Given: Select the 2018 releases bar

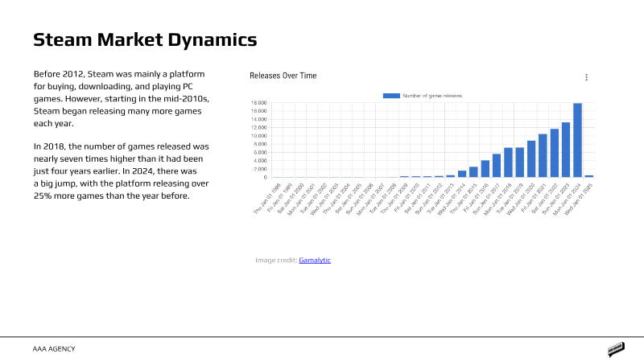Looking at the screenshot, I should pyautogui.click(x=508, y=162).
